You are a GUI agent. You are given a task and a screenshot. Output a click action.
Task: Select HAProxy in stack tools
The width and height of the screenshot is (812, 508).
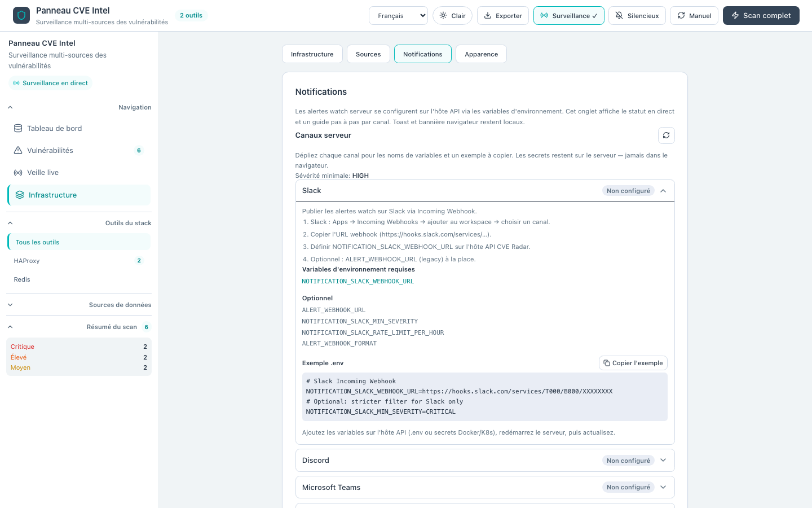pyautogui.click(x=79, y=261)
